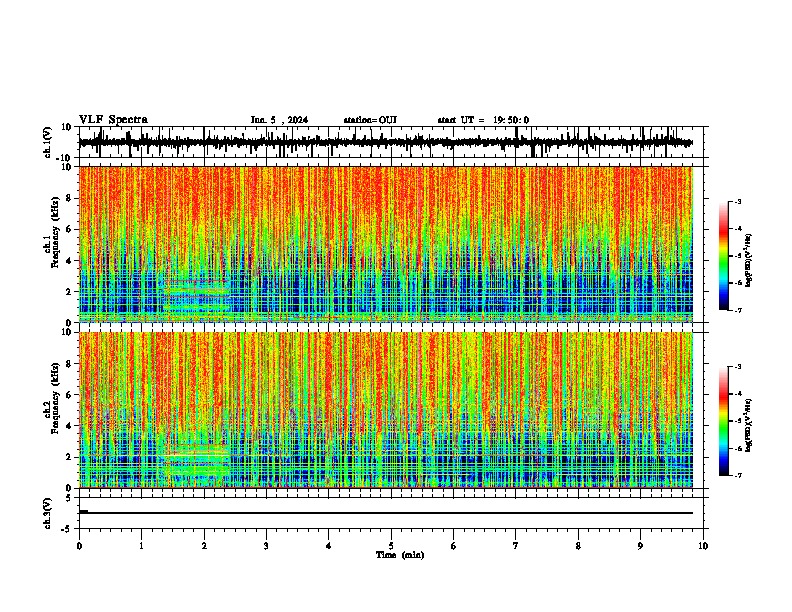Click the time axis tick label "1"
Screen dimensions: 792x612
coord(141,546)
